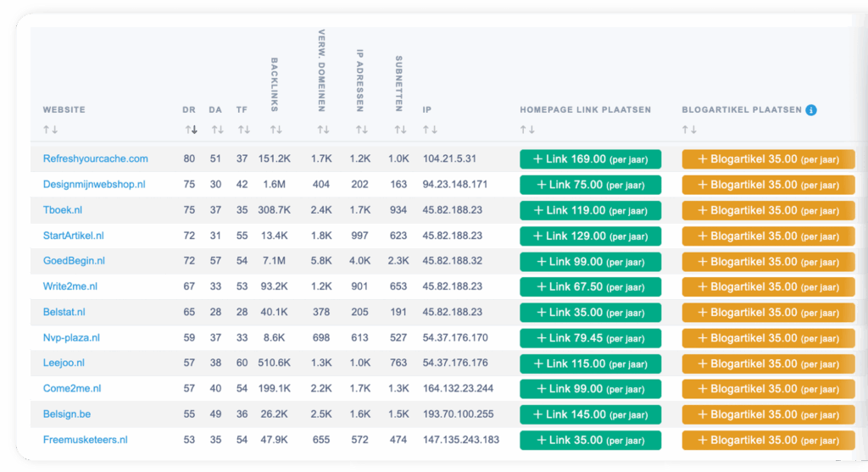The image size is (868, 472).
Task: Add Blogartikel for Refreshyourcache.com
Action: coord(768,159)
